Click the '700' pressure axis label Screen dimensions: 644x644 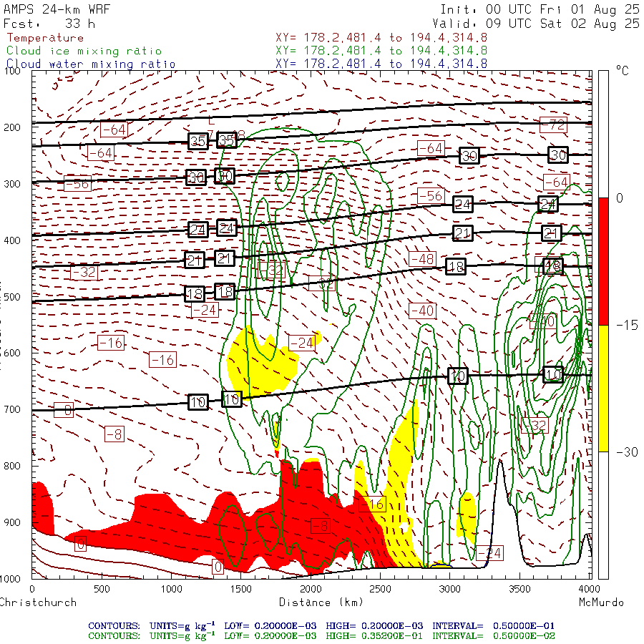12,409
